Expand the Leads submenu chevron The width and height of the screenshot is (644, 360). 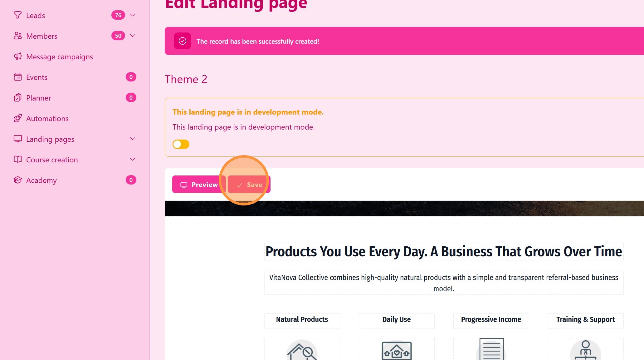(x=133, y=15)
